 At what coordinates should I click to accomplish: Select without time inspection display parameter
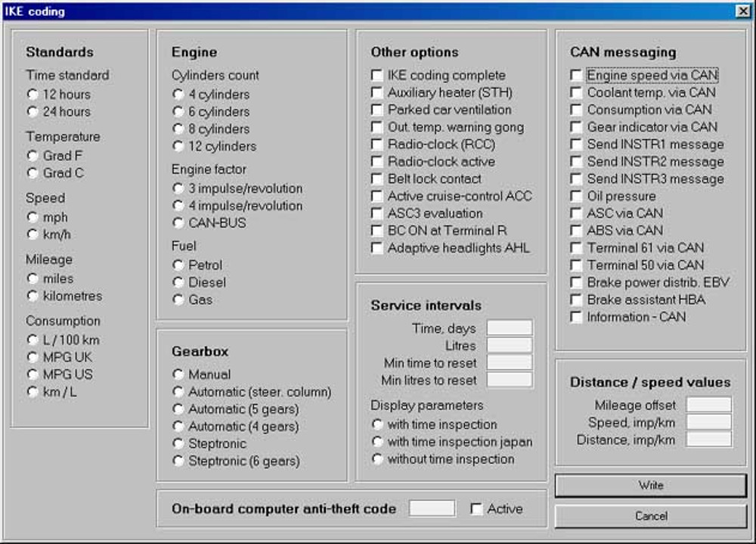coord(377,459)
